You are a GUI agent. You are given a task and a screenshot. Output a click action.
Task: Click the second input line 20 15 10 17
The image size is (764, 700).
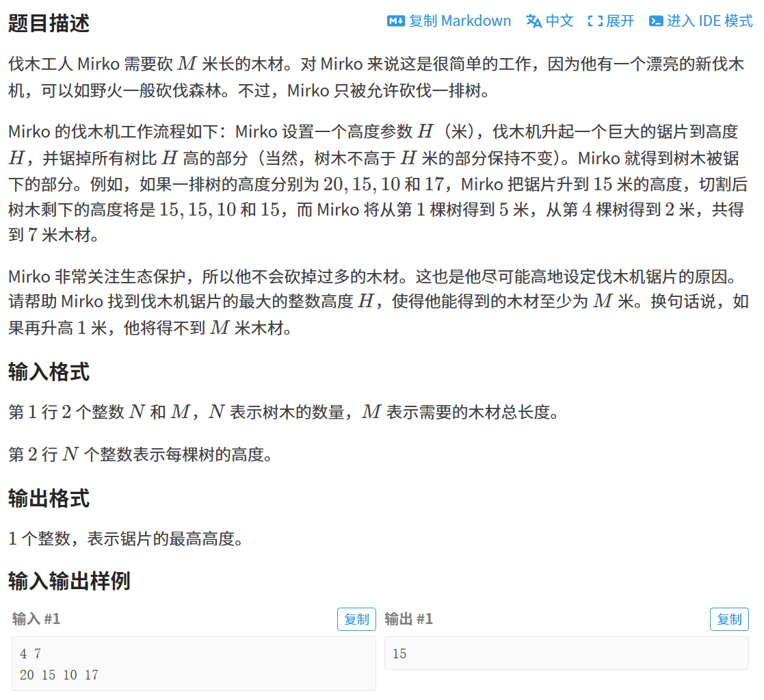pyautogui.click(x=59, y=675)
